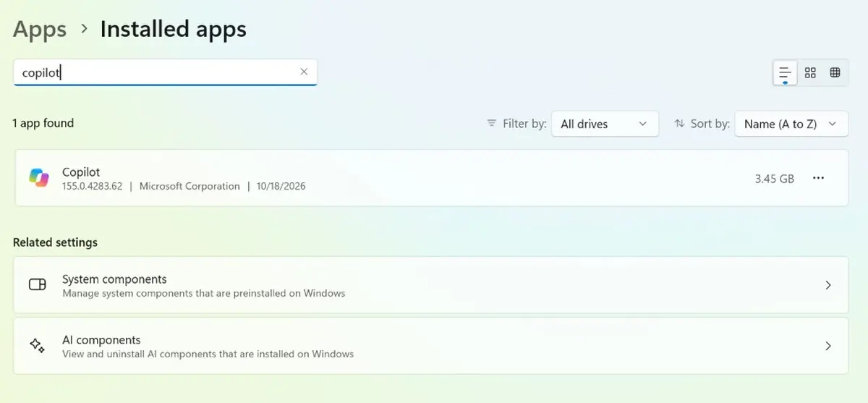This screenshot has width=868, height=403.
Task: Switch to grid view layout
Action: click(x=810, y=72)
